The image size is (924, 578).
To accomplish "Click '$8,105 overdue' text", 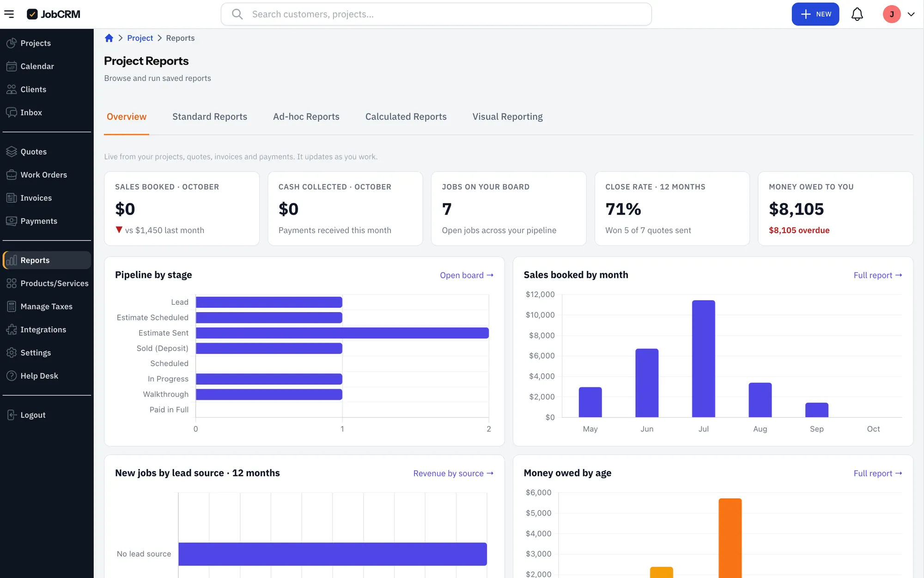I will pyautogui.click(x=799, y=230).
